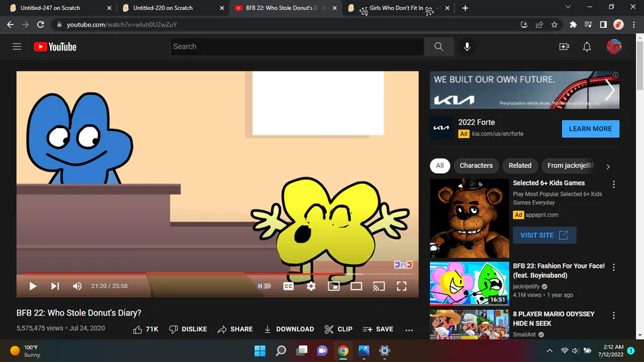Open the weather widget showing 100°F

pos(26,351)
